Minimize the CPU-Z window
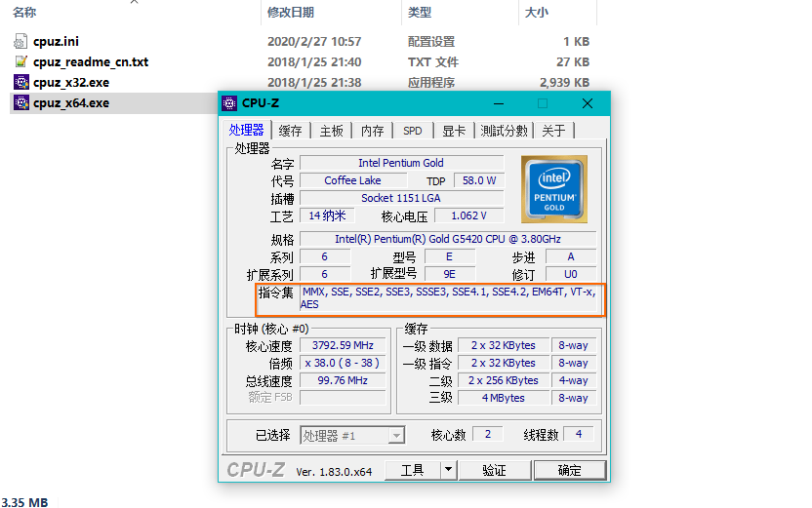Image resolution: width=812 pixels, height=508 pixels. [x=500, y=103]
